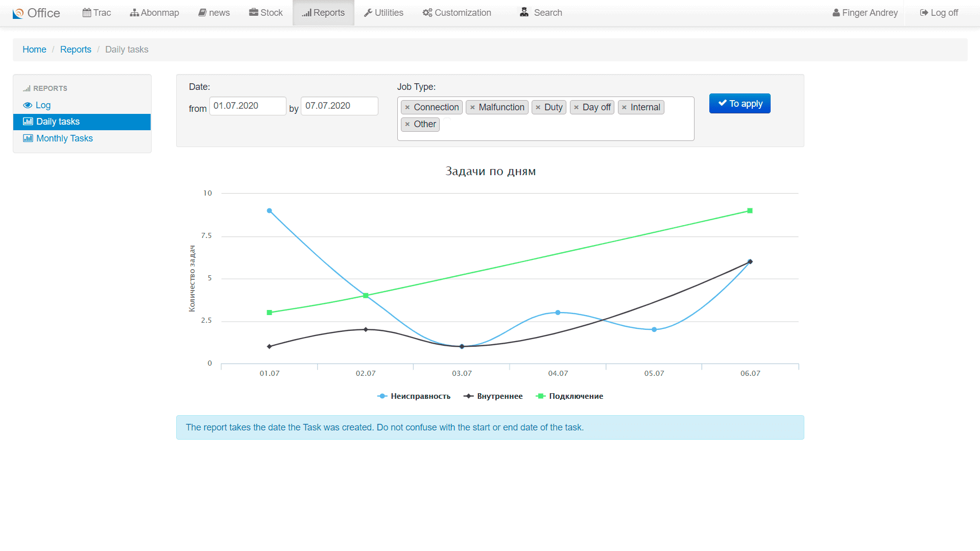The width and height of the screenshot is (980, 551).
Task: Click the checkmark icon on To apply
Action: 723,103
